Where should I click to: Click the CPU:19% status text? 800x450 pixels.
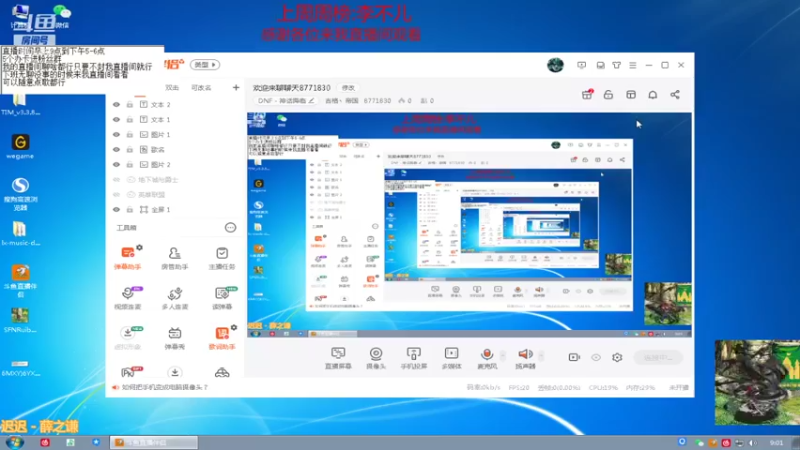tap(603, 387)
